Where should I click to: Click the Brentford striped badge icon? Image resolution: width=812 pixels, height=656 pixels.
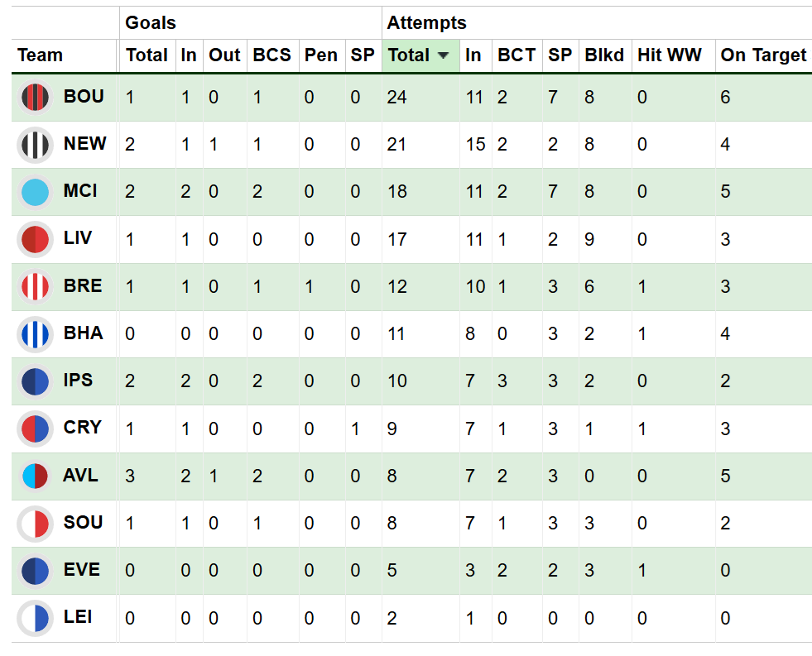click(35, 287)
